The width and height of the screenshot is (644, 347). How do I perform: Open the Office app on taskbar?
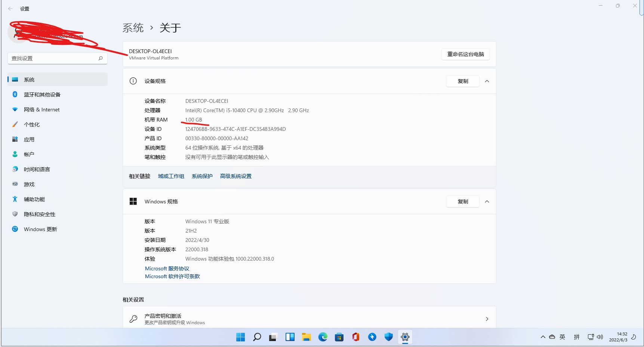[x=356, y=337]
